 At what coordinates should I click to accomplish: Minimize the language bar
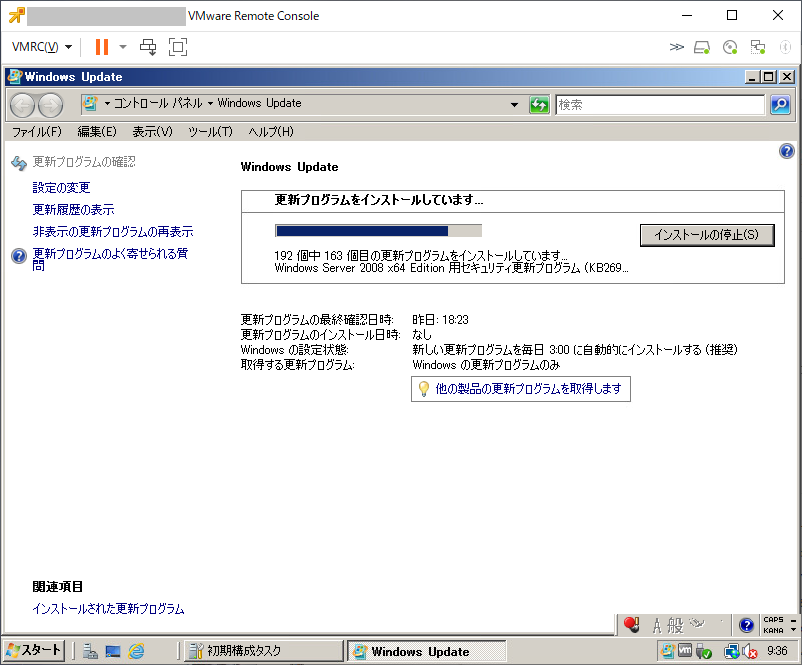pyautogui.click(x=793, y=620)
